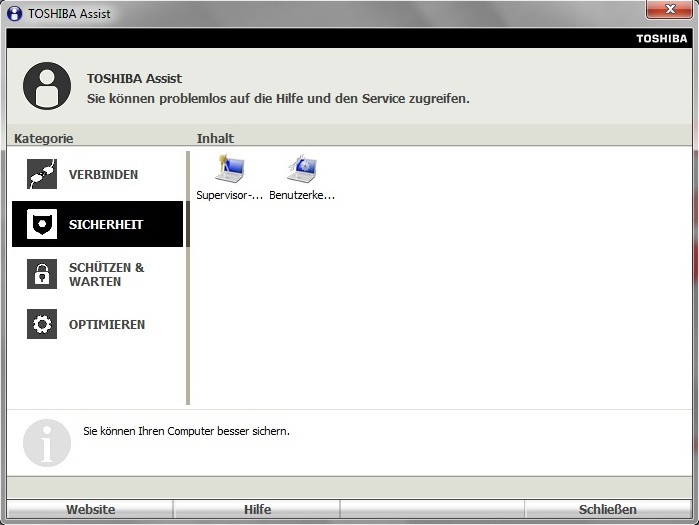This screenshot has width=699, height=525.
Task: Click the grey info icon at bottom
Action: click(47, 442)
